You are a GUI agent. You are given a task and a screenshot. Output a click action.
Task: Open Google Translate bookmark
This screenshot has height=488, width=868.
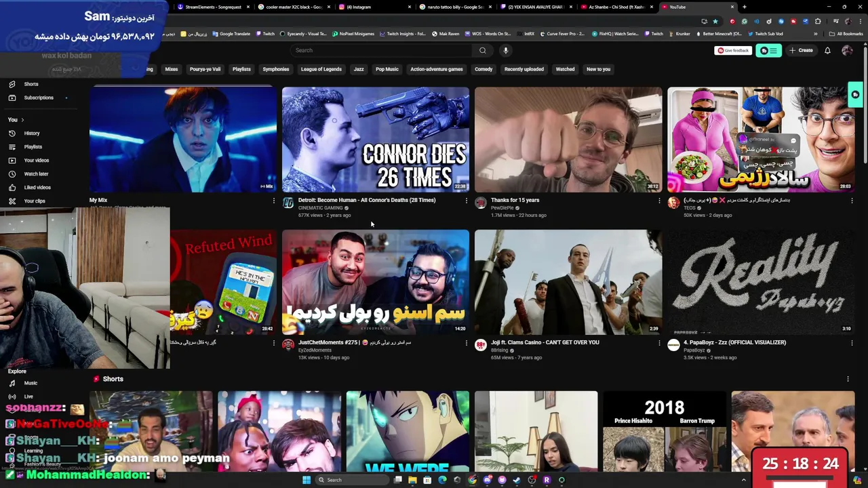[231, 34]
